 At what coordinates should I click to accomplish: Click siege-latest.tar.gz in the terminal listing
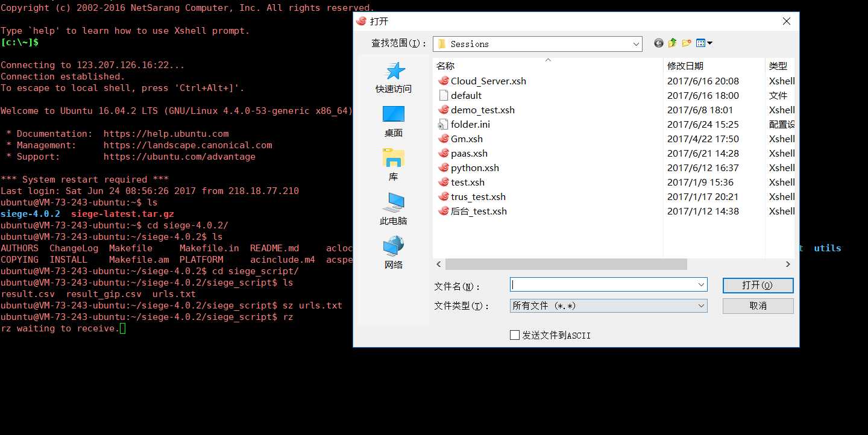point(122,214)
